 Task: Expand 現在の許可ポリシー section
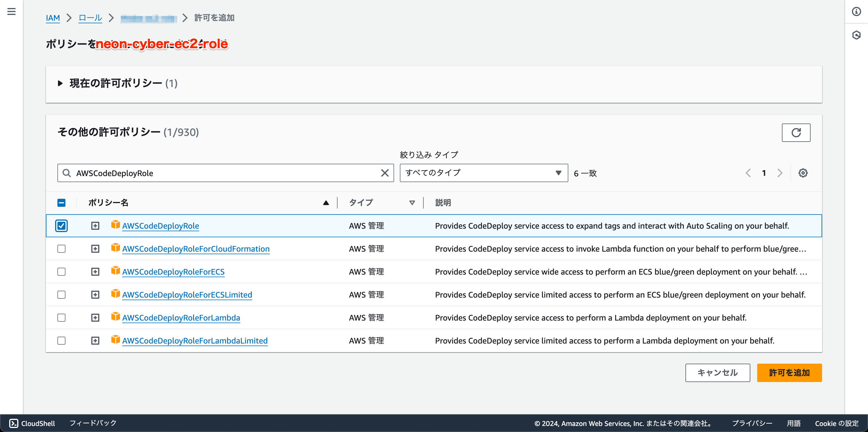60,84
